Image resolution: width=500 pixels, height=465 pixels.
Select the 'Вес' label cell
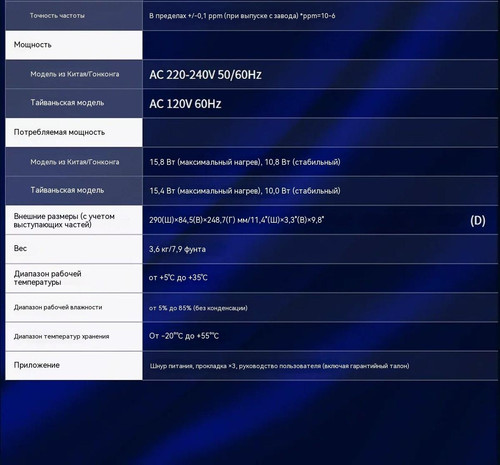click(74, 249)
